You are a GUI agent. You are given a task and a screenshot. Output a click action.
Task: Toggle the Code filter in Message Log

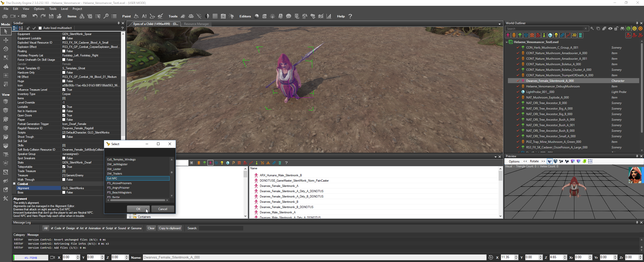(x=52, y=228)
